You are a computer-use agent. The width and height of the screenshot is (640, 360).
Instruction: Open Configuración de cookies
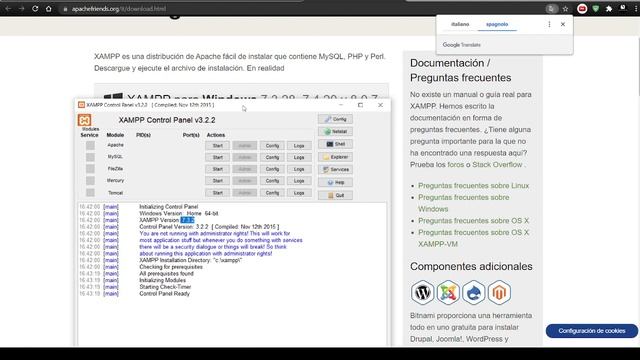pos(592,331)
